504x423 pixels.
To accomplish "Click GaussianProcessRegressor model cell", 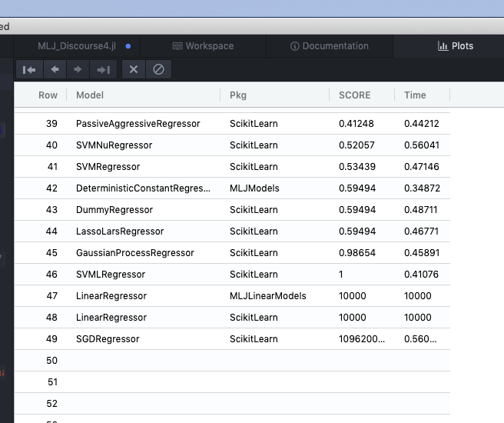I will pos(135,253).
